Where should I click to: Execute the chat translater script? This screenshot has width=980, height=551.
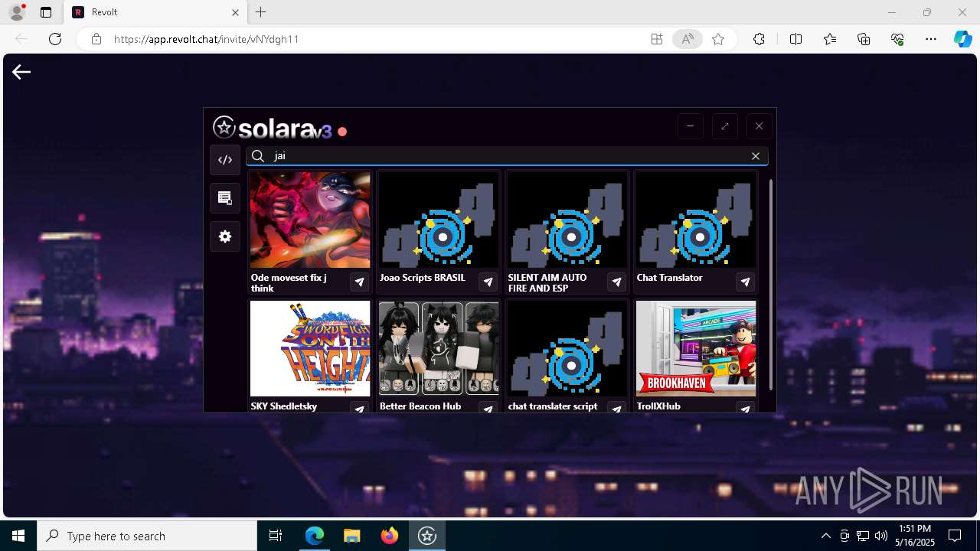coord(616,409)
